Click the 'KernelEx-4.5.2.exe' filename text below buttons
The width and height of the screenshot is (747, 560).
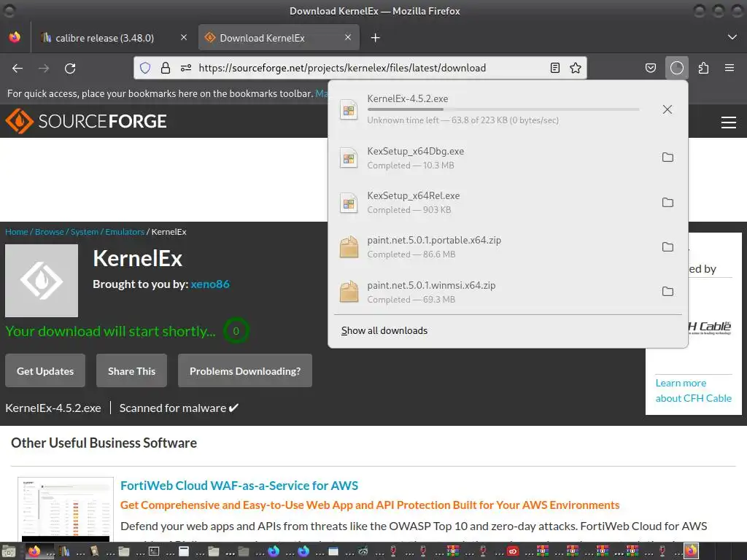pyautogui.click(x=53, y=408)
